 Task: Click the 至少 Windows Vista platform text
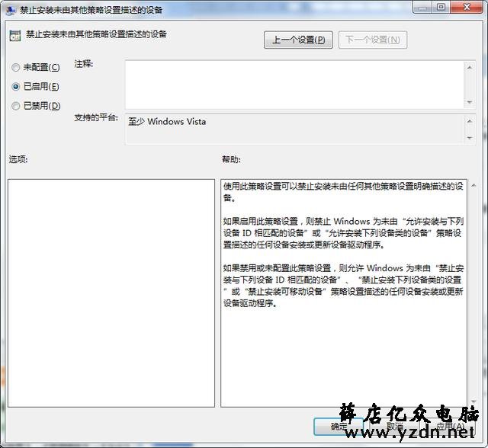(x=167, y=122)
